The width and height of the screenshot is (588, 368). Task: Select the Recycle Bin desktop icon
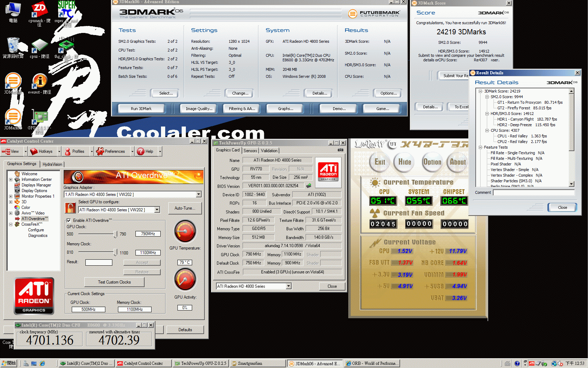point(13,48)
